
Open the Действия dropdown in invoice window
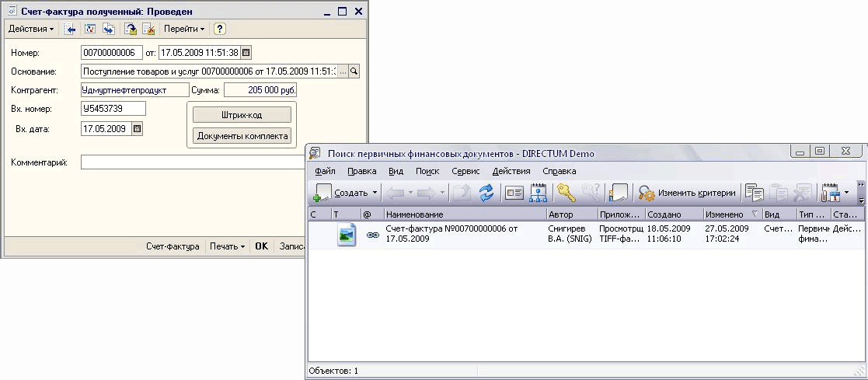tap(31, 29)
